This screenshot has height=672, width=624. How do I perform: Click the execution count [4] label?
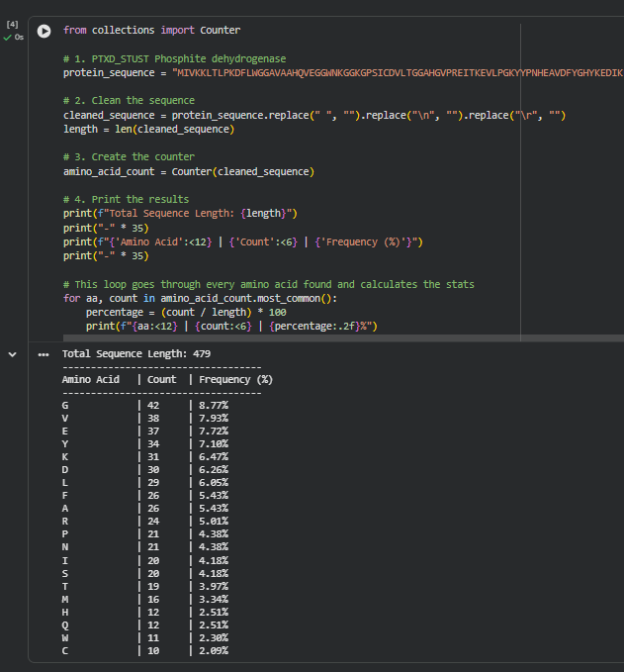tap(13, 24)
